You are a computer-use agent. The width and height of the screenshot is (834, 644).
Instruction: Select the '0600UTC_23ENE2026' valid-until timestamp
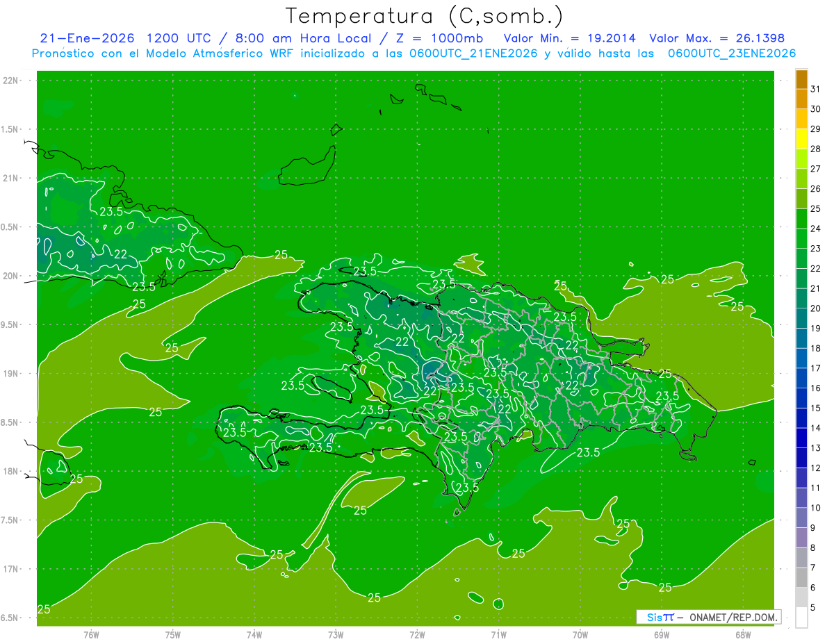click(732, 53)
